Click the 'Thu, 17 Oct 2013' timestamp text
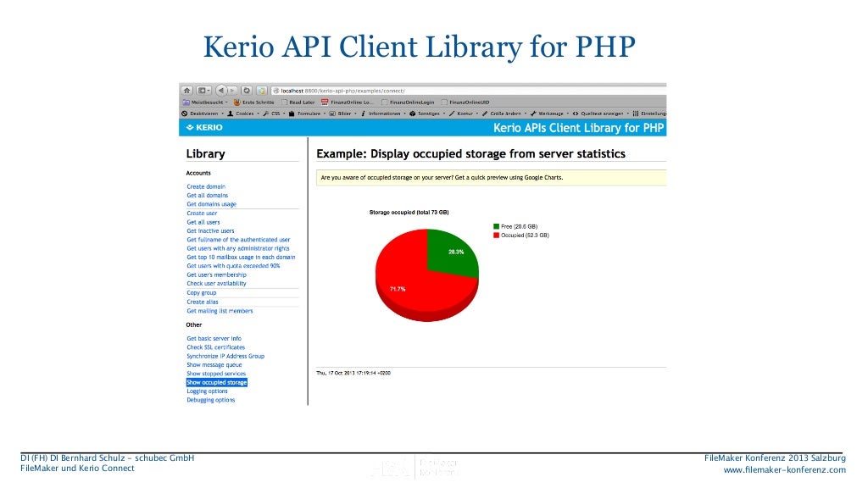 (x=353, y=373)
